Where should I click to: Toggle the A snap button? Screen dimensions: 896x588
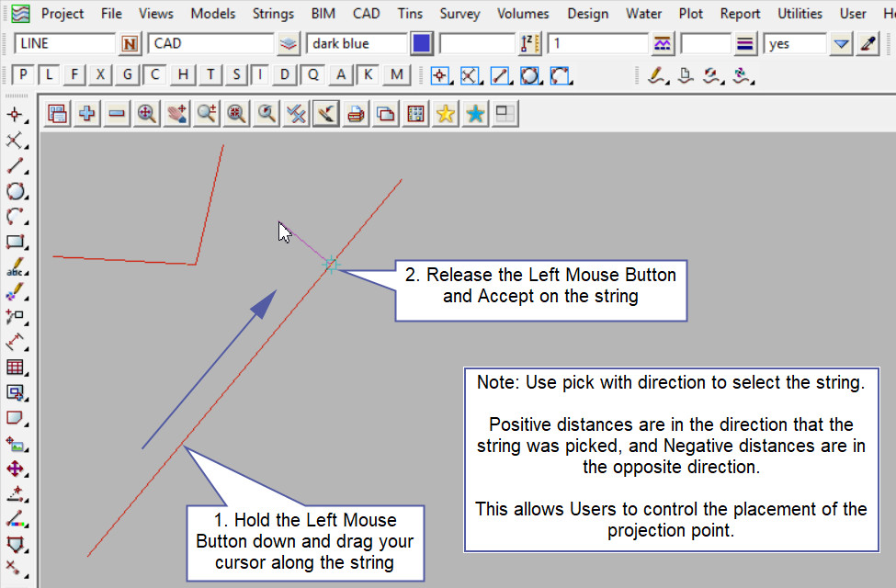pos(341,74)
